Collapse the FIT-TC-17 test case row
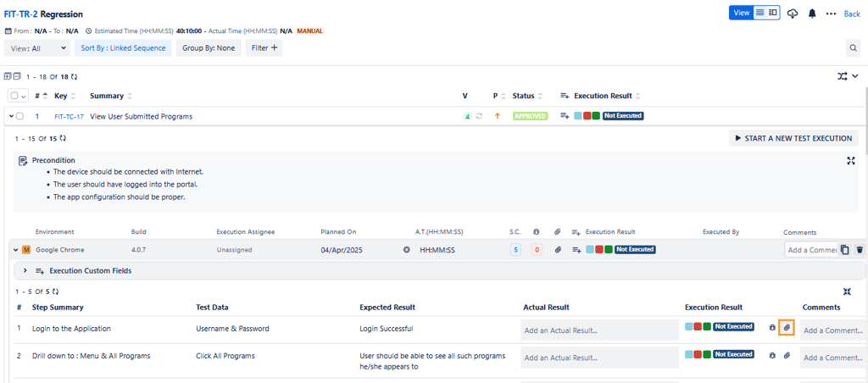 (x=11, y=116)
